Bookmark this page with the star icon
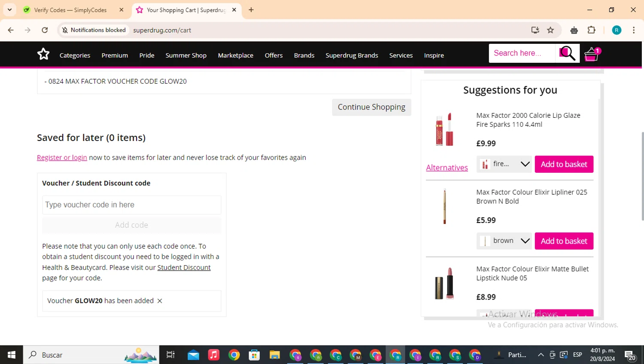Screen dimensions: 644x364 [550, 30]
